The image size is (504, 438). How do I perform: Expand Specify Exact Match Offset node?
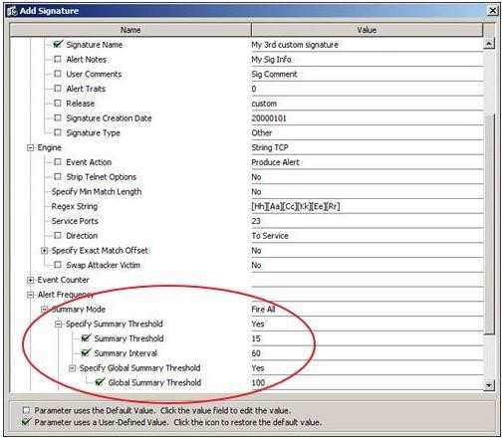(x=44, y=251)
